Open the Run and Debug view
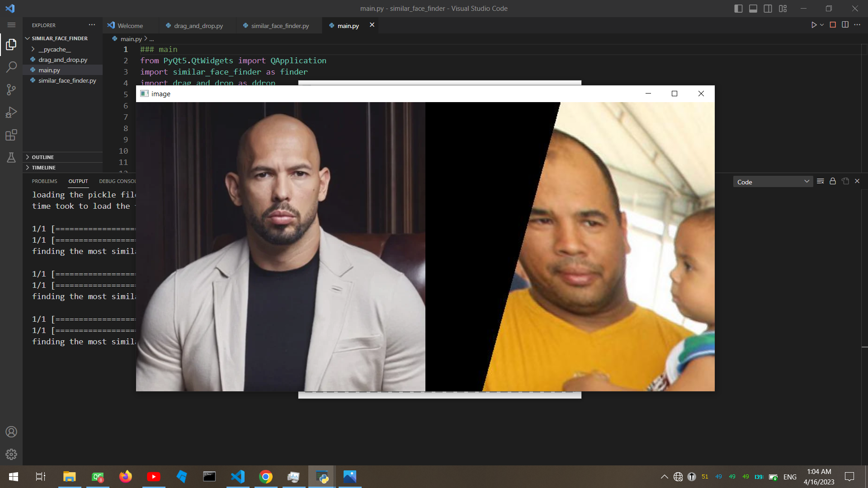Viewport: 868px width, 488px height. point(11,112)
